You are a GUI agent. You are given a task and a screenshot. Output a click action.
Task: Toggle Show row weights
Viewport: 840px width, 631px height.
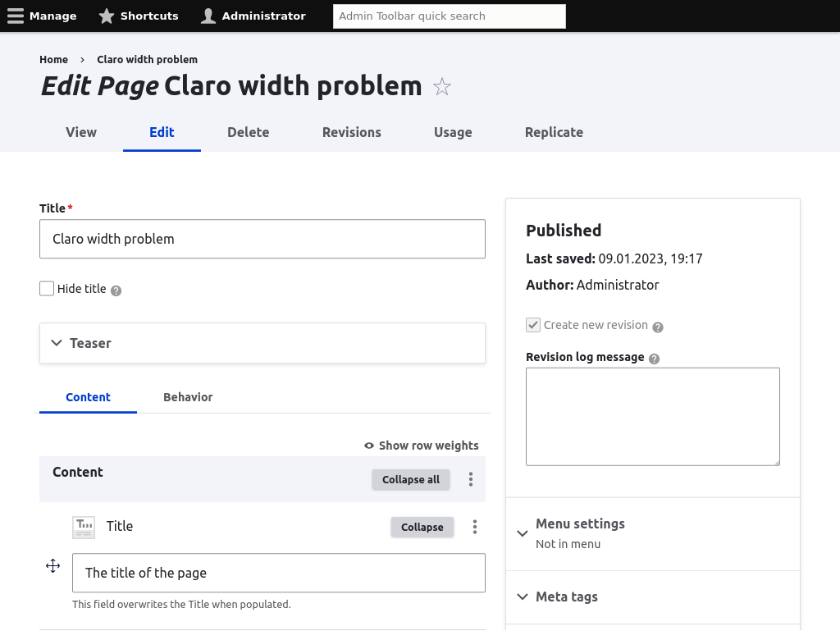(422, 446)
